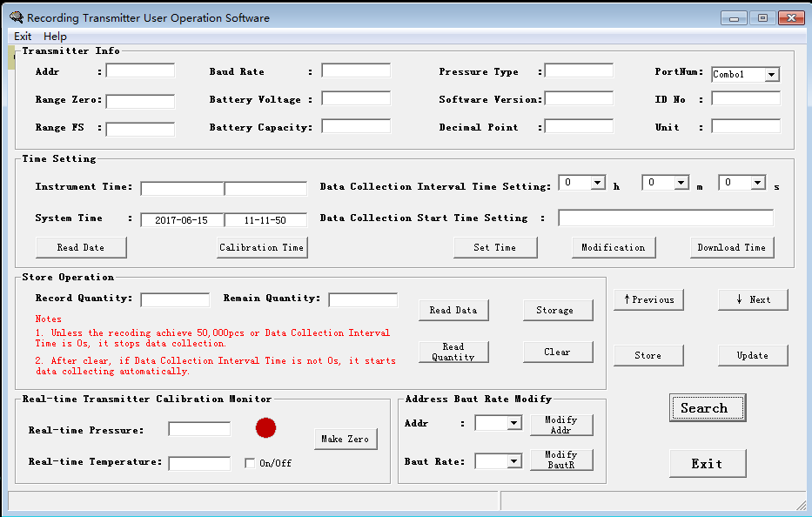The image size is (812, 517).
Task: Open the PortNum combo box
Action: (x=746, y=75)
